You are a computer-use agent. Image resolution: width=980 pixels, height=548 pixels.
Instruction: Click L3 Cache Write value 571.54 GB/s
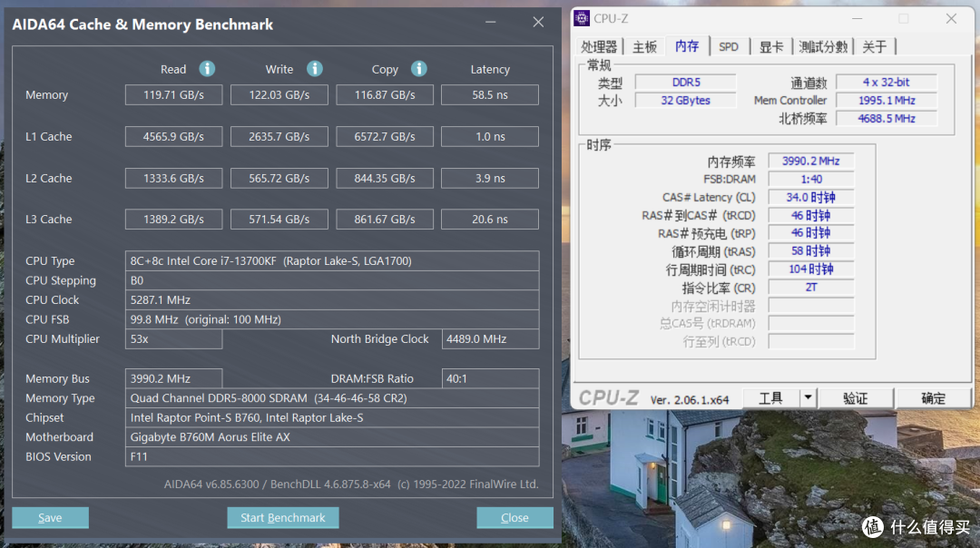click(x=279, y=220)
